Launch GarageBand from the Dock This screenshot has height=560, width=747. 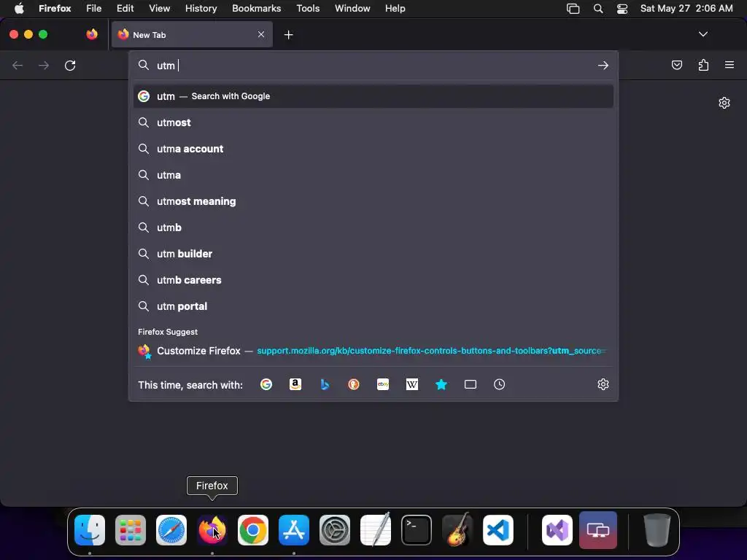[x=457, y=529]
